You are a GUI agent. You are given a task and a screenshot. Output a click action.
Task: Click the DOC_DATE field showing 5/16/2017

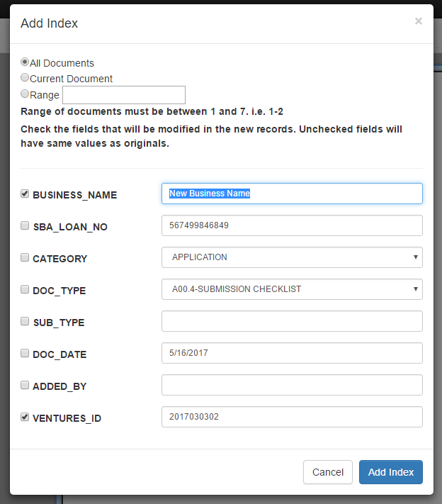click(292, 353)
